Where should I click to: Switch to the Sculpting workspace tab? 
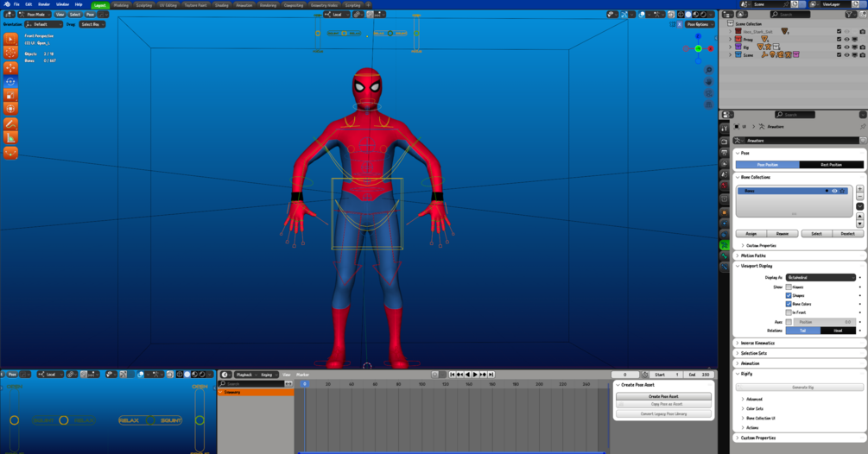144,4
